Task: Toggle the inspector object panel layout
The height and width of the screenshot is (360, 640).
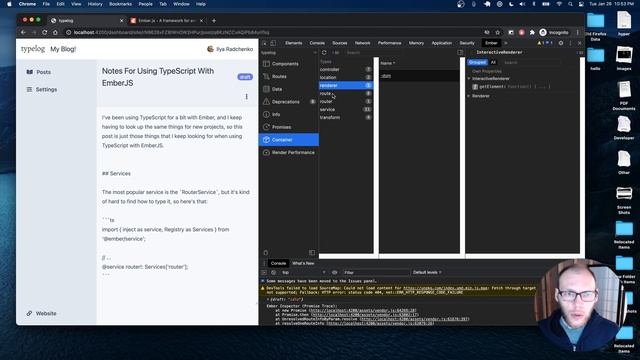Action: point(460,53)
